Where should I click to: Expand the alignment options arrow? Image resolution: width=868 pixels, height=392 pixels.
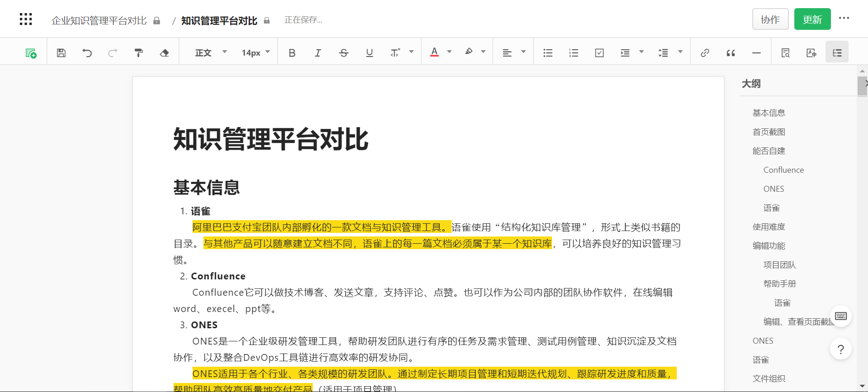pyautogui.click(x=524, y=52)
